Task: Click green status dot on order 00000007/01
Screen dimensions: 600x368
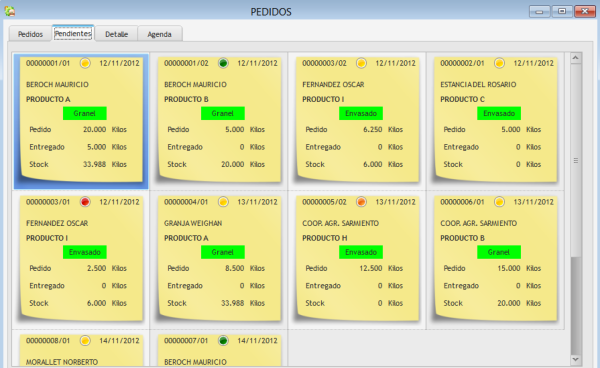Action: click(x=223, y=340)
